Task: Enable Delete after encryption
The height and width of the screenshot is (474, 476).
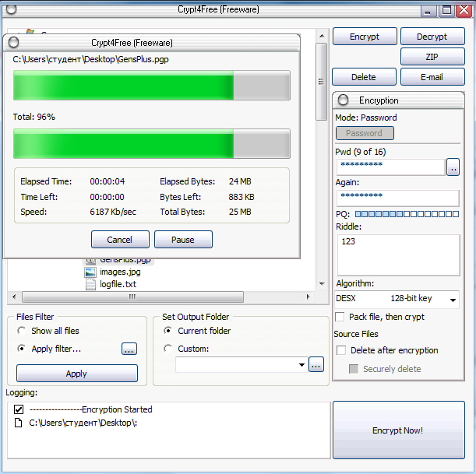Action: click(x=341, y=350)
